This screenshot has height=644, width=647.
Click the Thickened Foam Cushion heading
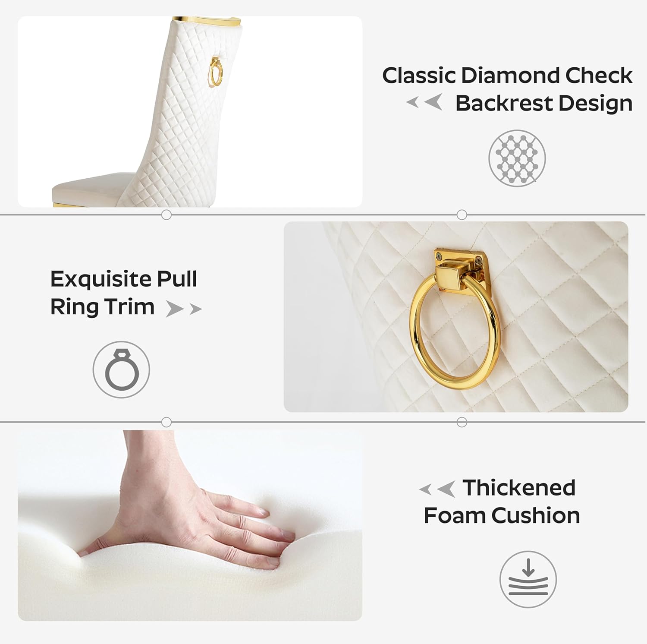coord(502,502)
